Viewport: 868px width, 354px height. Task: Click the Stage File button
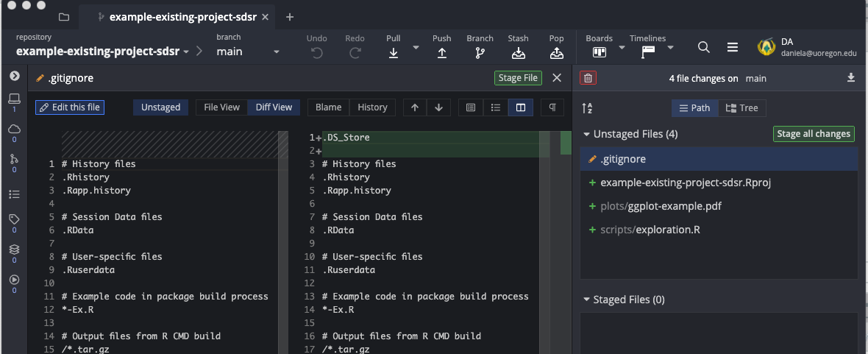(518, 78)
